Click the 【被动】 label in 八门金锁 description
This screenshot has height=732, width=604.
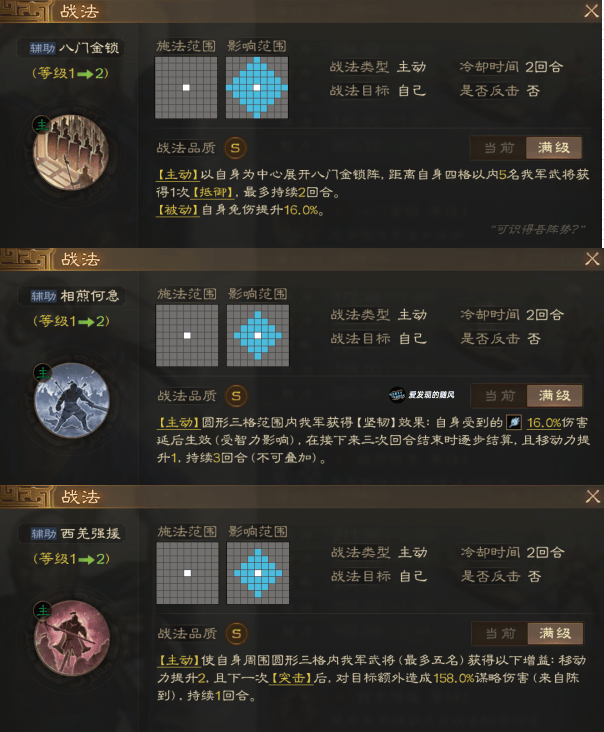(x=177, y=210)
